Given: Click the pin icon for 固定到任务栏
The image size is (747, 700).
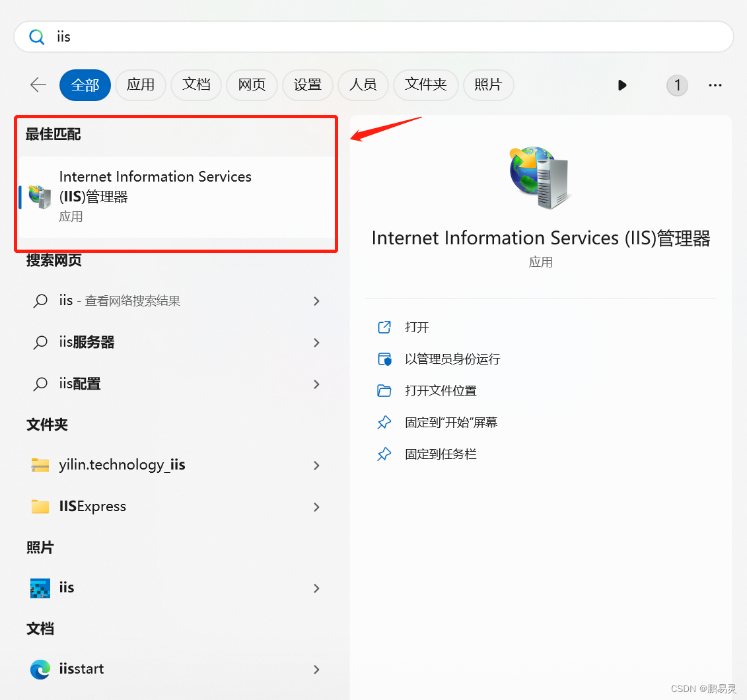Looking at the screenshot, I should tap(384, 454).
